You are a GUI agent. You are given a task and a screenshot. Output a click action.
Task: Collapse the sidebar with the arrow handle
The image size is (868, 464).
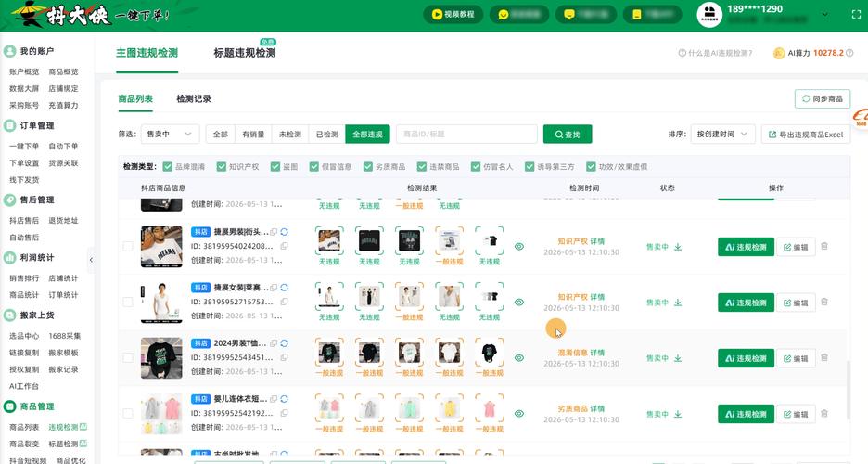[x=91, y=260]
